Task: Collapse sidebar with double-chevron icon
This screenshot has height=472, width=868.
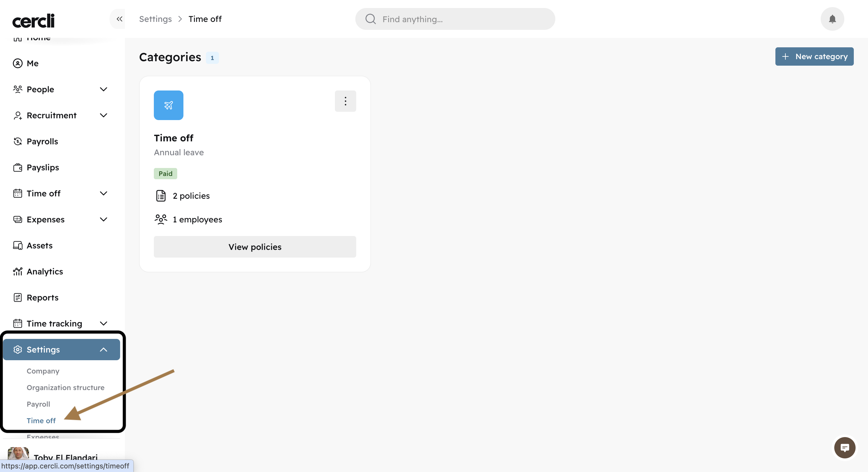Action: coord(119,19)
